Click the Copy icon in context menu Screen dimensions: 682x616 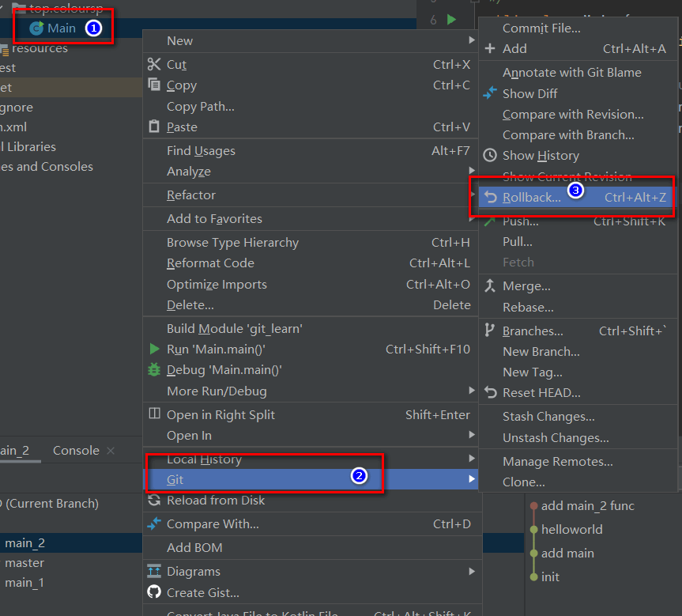[x=154, y=85]
